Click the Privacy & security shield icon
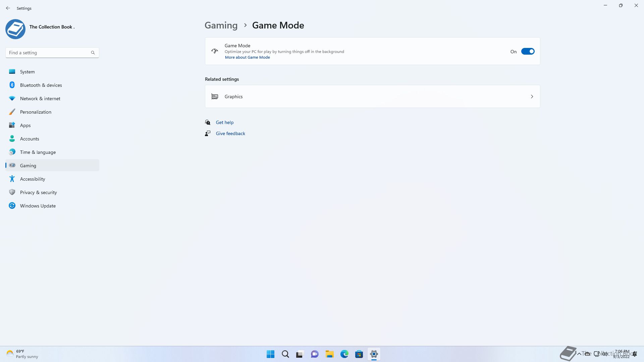The image size is (644, 362). [x=12, y=192]
